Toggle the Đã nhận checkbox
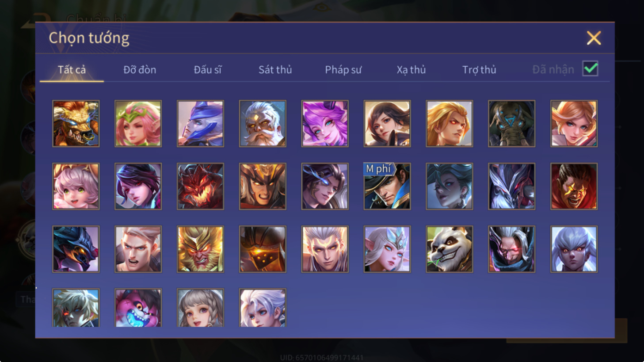The height and width of the screenshot is (362, 644). (590, 69)
